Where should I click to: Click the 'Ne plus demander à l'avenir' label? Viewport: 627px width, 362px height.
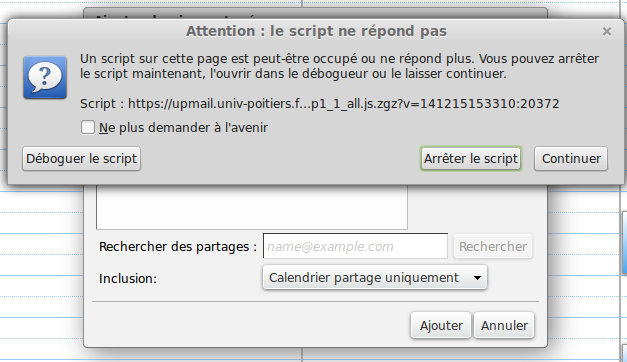184,128
